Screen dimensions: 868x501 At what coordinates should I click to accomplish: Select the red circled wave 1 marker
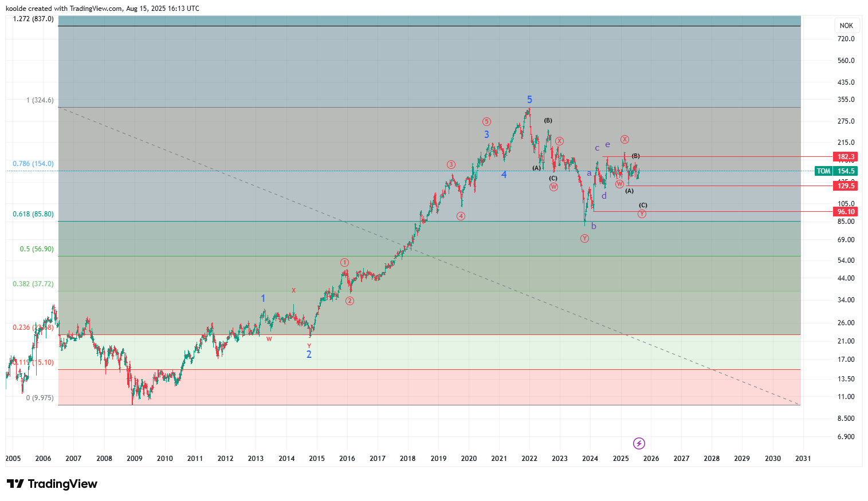tap(344, 263)
